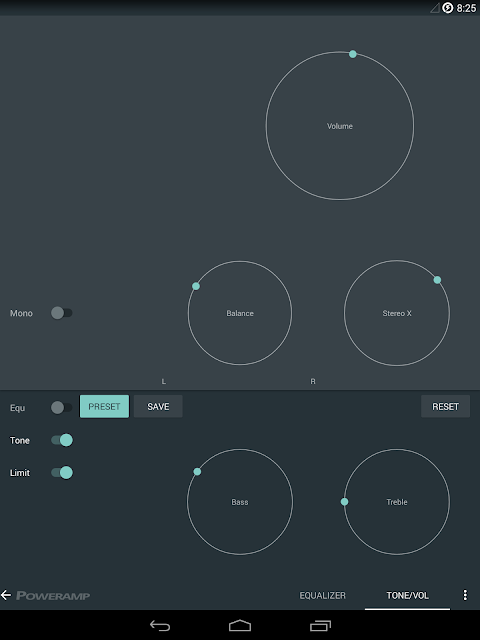Tap the Android home navigation button
Viewport: 480px width, 640px height.
240,625
